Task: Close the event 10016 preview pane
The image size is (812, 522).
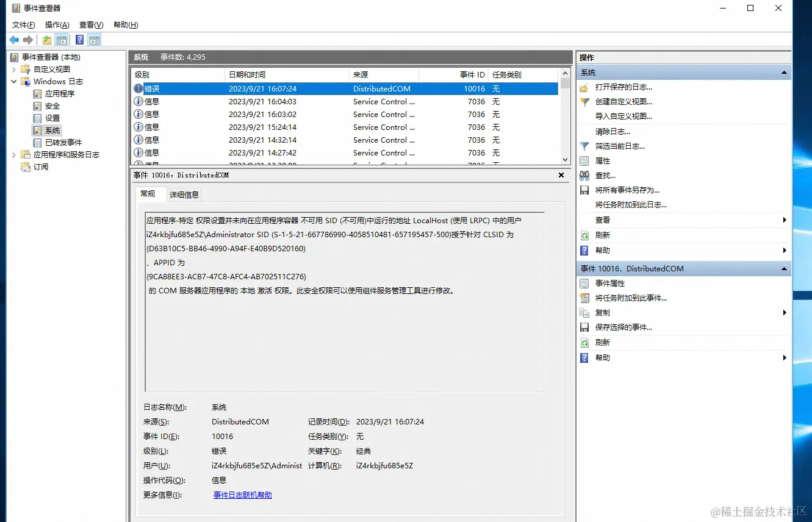Action: tap(561, 175)
